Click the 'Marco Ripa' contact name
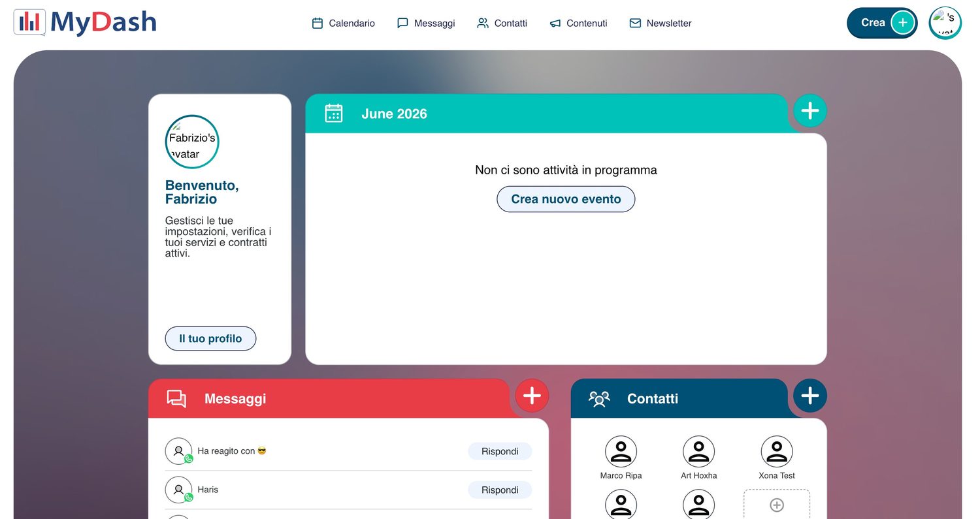Screen dimensions: 980x519 [621, 475]
